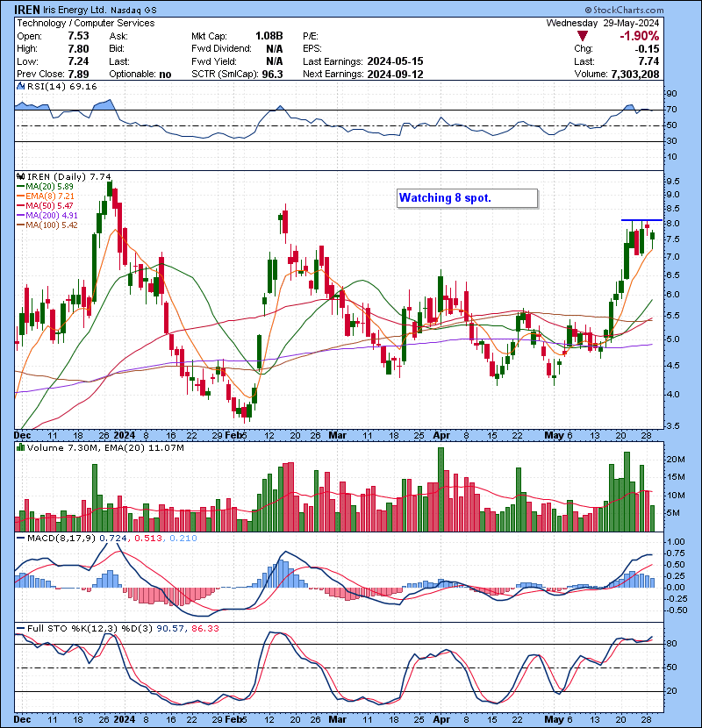Click the Mkt Cap value 1.08B
Image resolution: width=702 pixels, height=728 pixels.
[269, 36]
